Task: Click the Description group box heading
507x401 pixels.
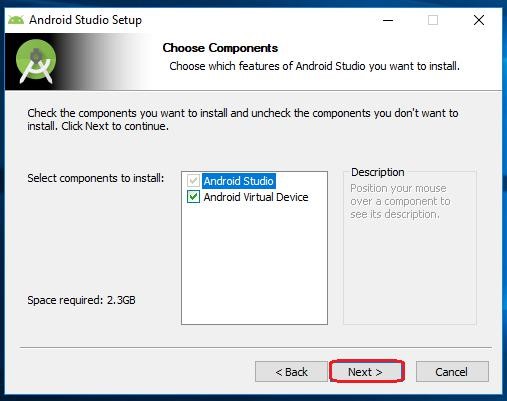Action: coord(378,172)
